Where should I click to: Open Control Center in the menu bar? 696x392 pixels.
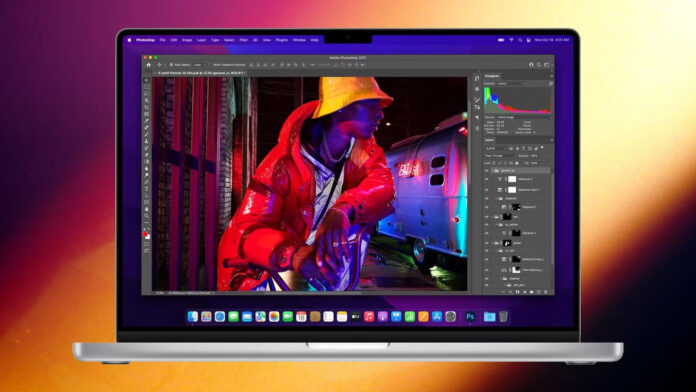pos(529,40)
